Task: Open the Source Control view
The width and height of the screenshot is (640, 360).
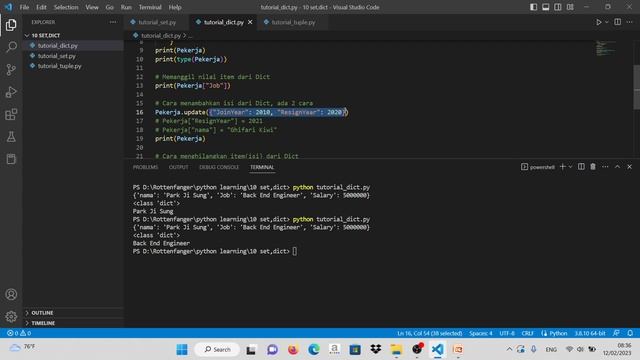Action: pyautogui.click(x=11, y=69)
